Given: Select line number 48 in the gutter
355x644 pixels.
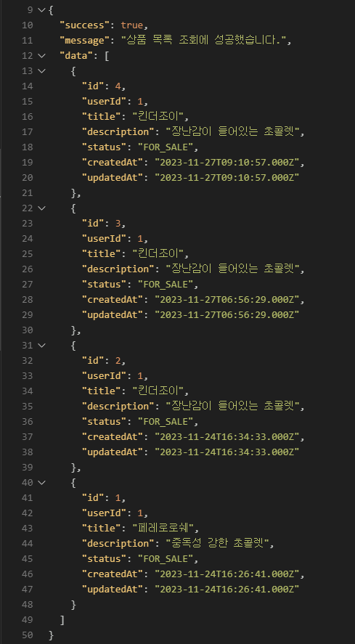Looking at the screenshot, I should (x=27, y=605).
